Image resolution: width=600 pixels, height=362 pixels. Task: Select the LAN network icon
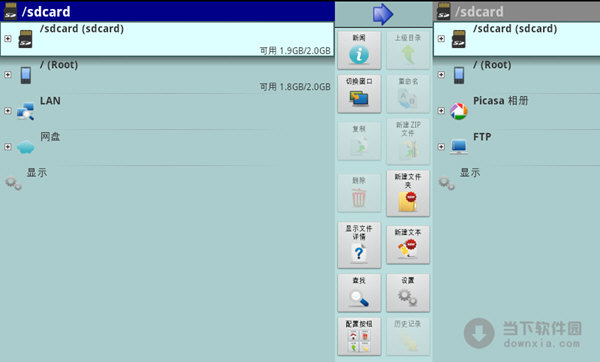pos(26,111)
